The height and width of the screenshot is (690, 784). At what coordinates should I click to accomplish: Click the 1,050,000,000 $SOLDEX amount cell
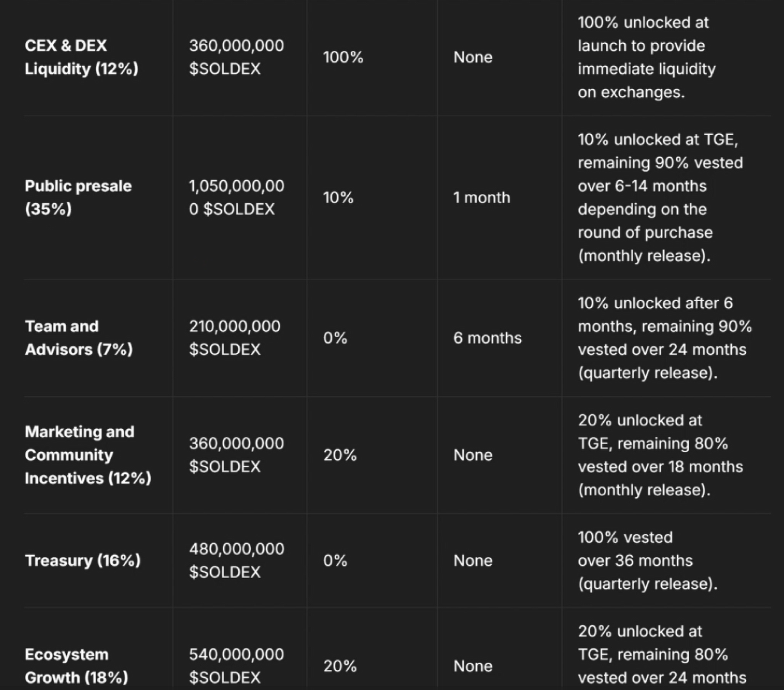pyautogui.click(x=236, y=197)
